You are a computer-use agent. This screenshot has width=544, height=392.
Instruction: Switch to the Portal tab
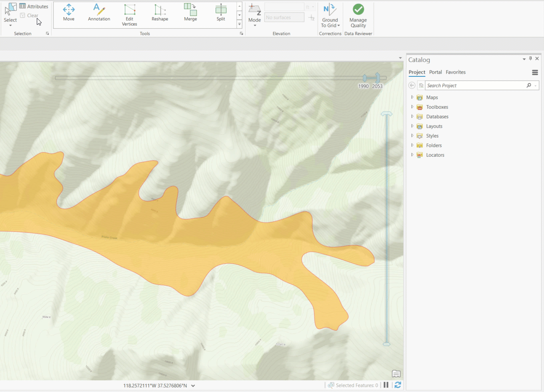coord(435,72)
